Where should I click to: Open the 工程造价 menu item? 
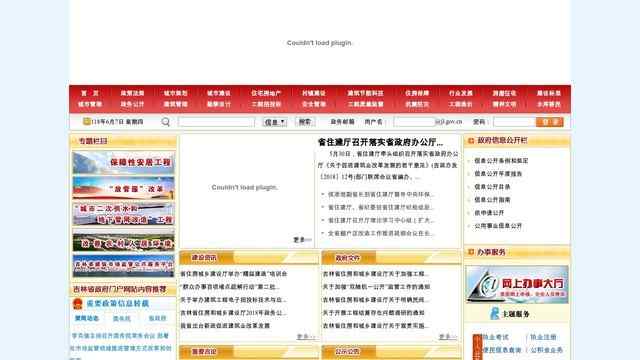point(460,104)
